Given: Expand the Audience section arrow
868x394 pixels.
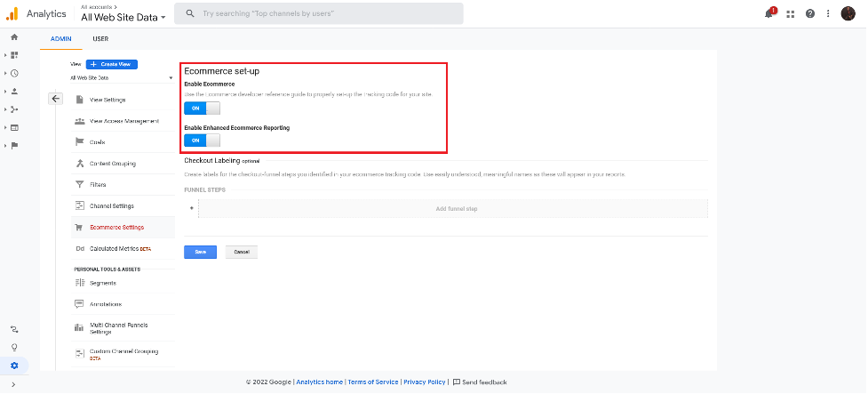Looking at the screenshot, I should [x=5, y=92].
